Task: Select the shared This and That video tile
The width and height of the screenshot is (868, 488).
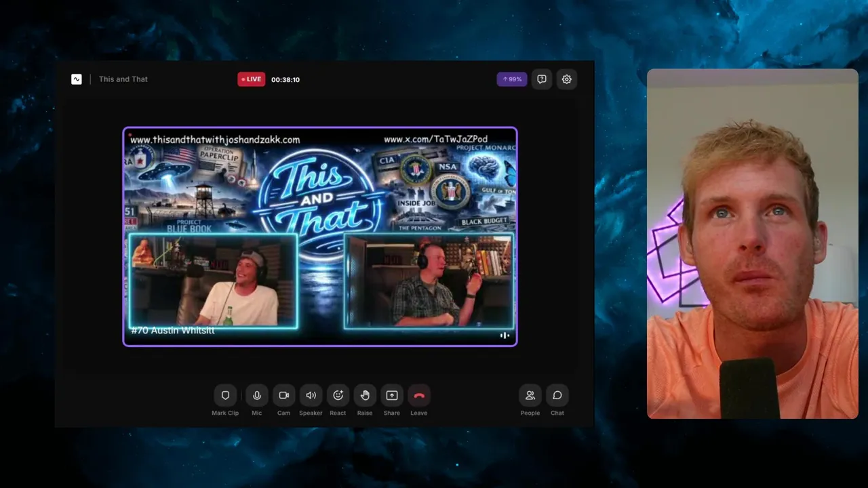Action: tap(320, 237)
